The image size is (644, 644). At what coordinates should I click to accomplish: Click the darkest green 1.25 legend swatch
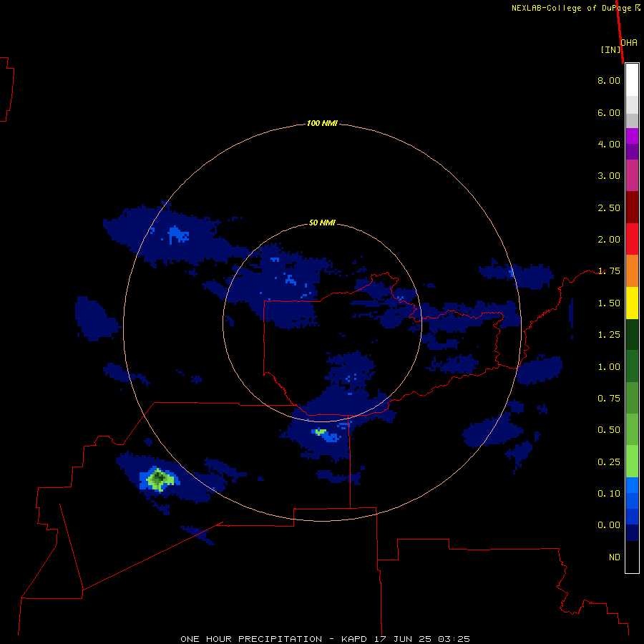pos(632,334)
